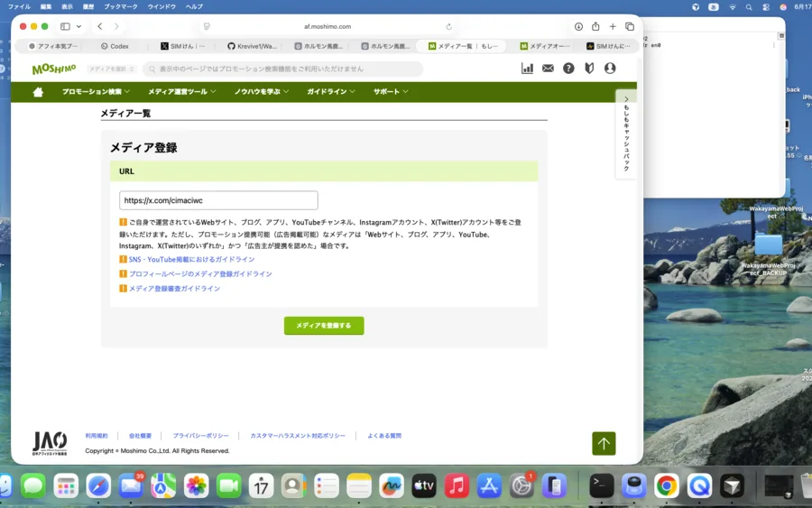This screenshot has height=508, width=812.
Task: Open System Settings from the Dock
Action: tap(521, 485)
